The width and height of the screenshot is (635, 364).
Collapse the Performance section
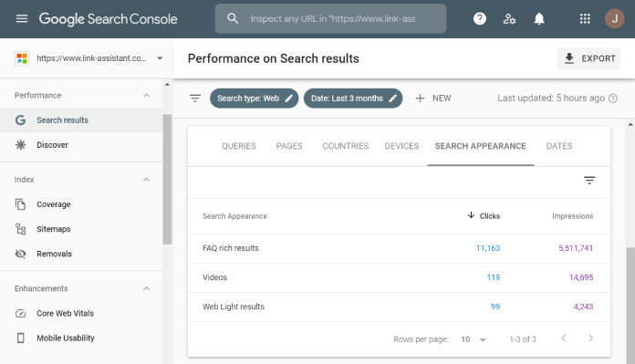click(x=147, y=95)
